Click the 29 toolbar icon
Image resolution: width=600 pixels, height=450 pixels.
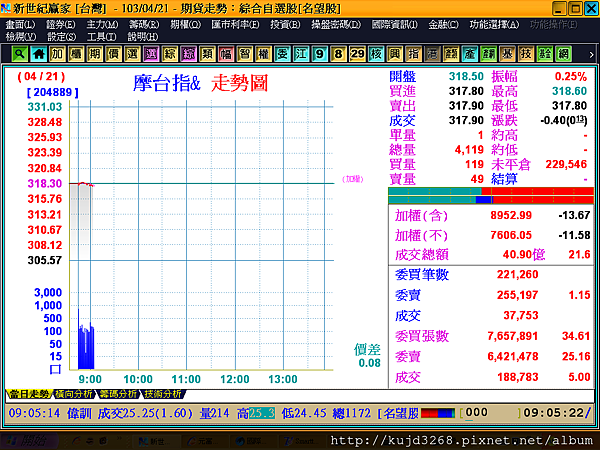(x=357, y=54)
